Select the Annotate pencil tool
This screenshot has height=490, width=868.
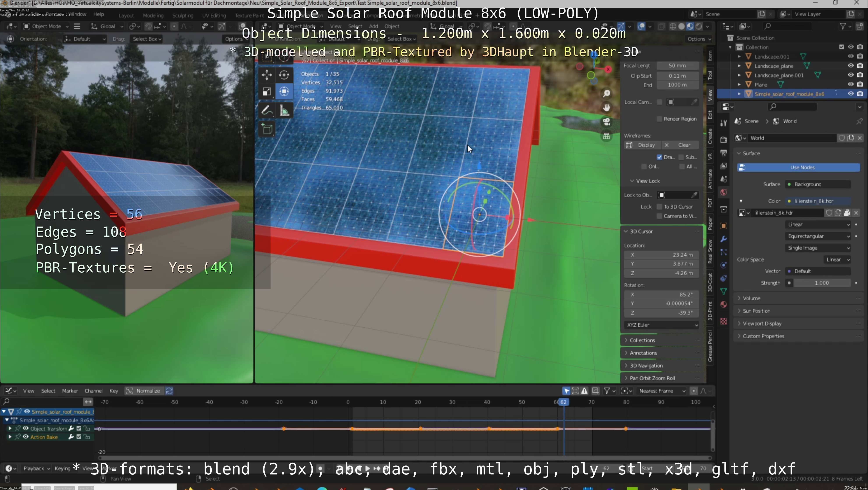(267, 110)
